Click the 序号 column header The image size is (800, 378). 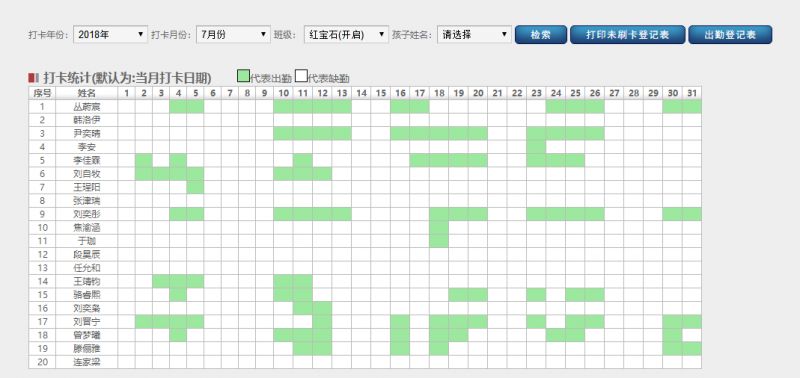click(x=42, y=93)
